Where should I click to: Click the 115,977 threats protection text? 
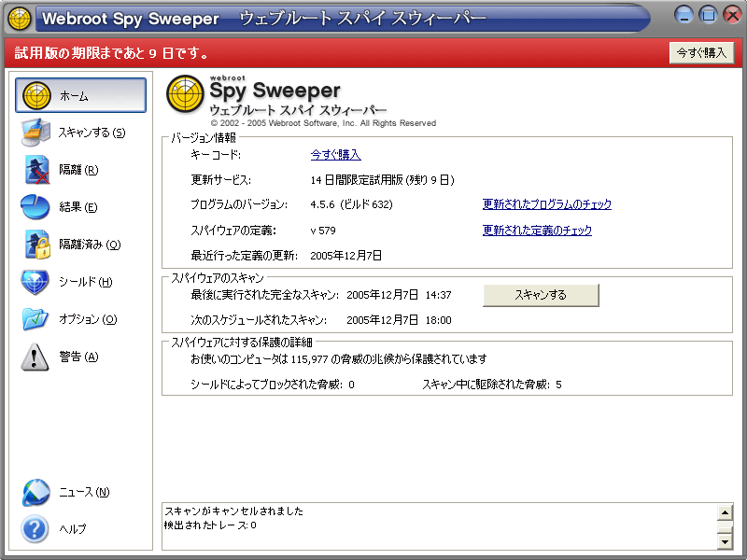(x=339, y=358)
